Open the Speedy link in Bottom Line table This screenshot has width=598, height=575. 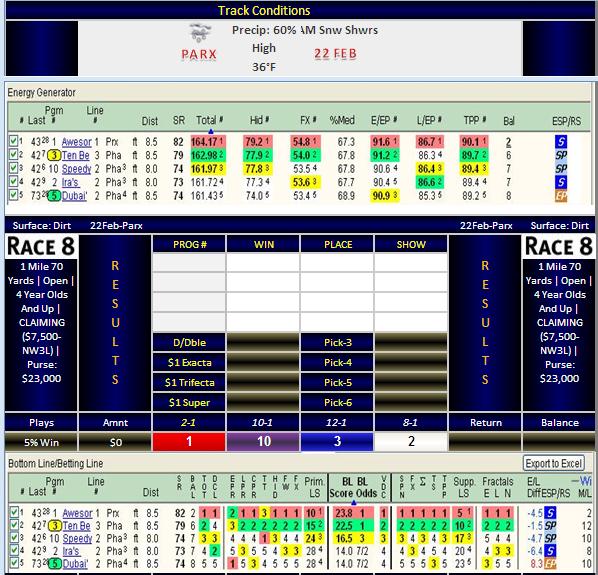pos(77,538)
